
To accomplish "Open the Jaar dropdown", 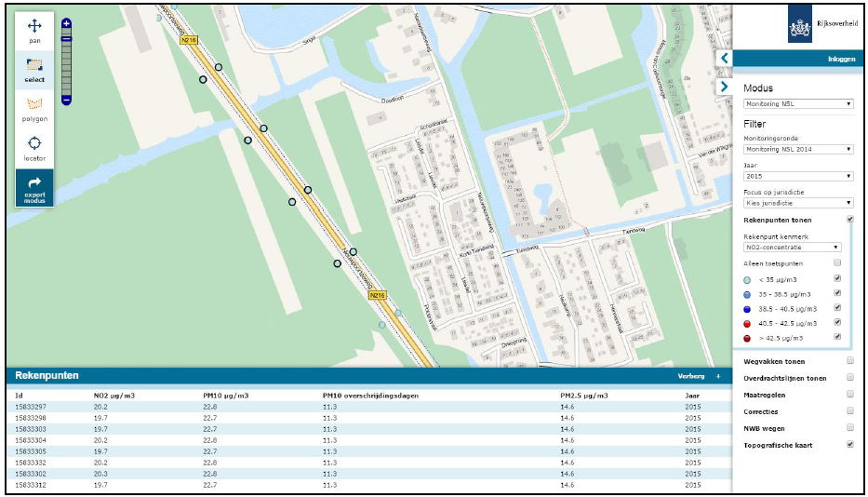I will (797, 176).
